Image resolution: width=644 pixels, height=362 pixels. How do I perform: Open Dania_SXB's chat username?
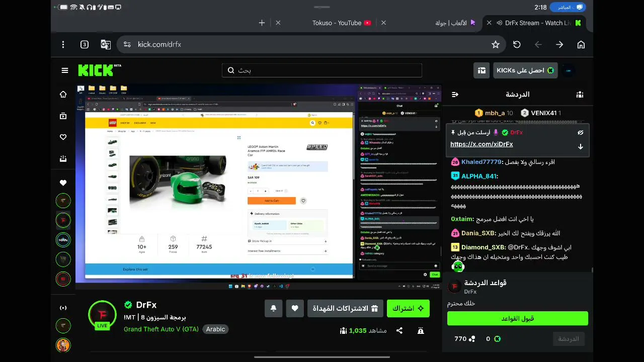pyautogui.click(x=478, y=233)
